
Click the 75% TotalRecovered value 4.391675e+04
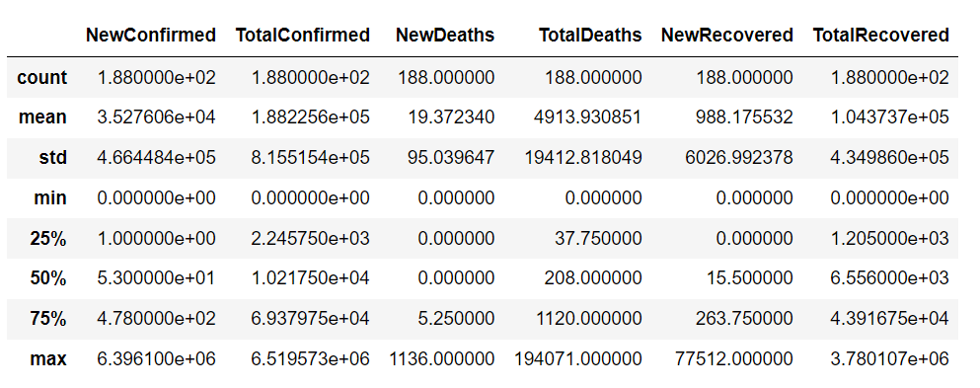[x=890, y=319]
